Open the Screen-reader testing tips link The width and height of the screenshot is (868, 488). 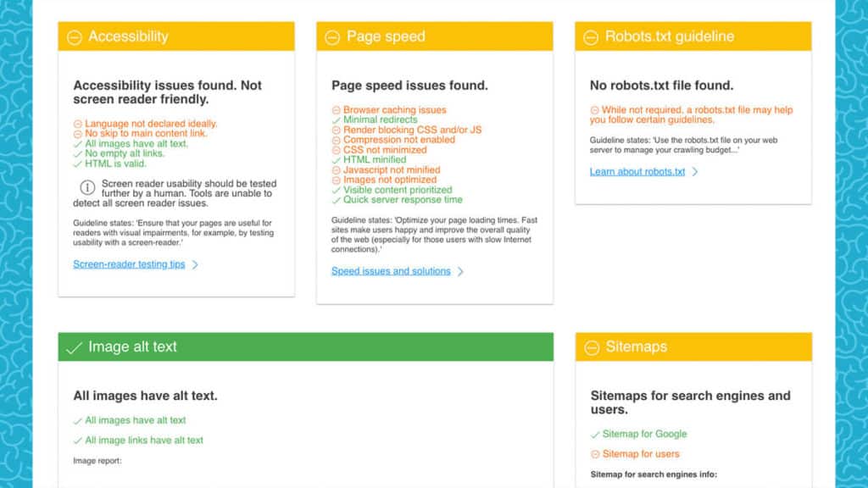coord(129,265)
